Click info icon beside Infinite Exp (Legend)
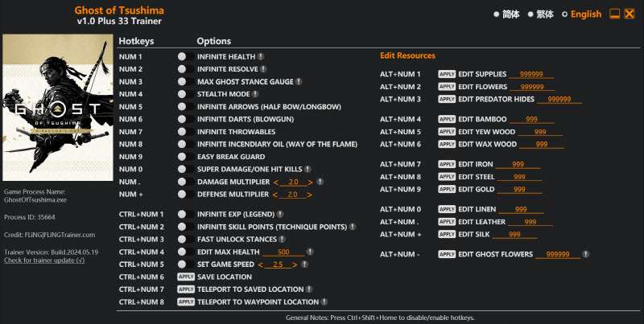Image resolution: width=644 pixels, height=324 pixels. tap(279, 215)
